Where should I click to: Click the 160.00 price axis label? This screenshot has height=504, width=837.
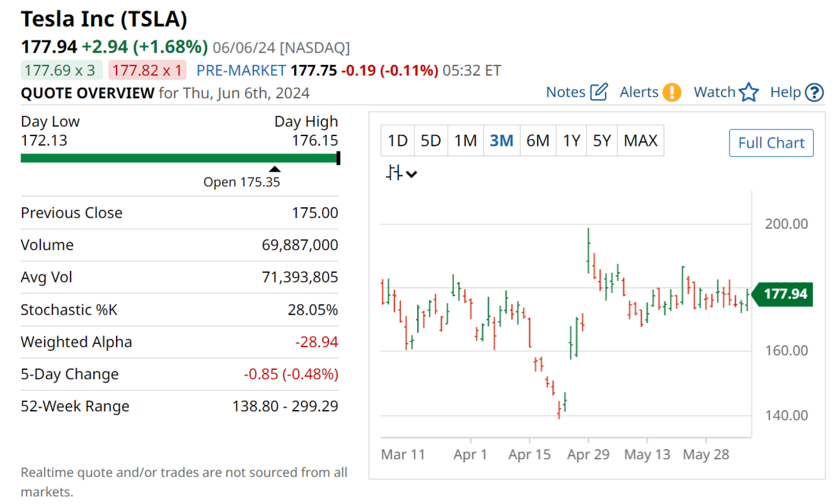tap(786, 350)
